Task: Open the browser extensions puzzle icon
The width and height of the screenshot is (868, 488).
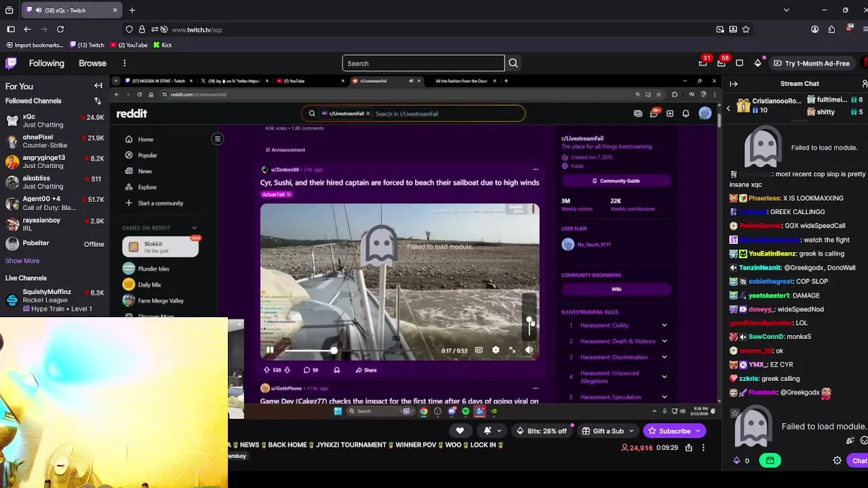Action: point(832,29)
